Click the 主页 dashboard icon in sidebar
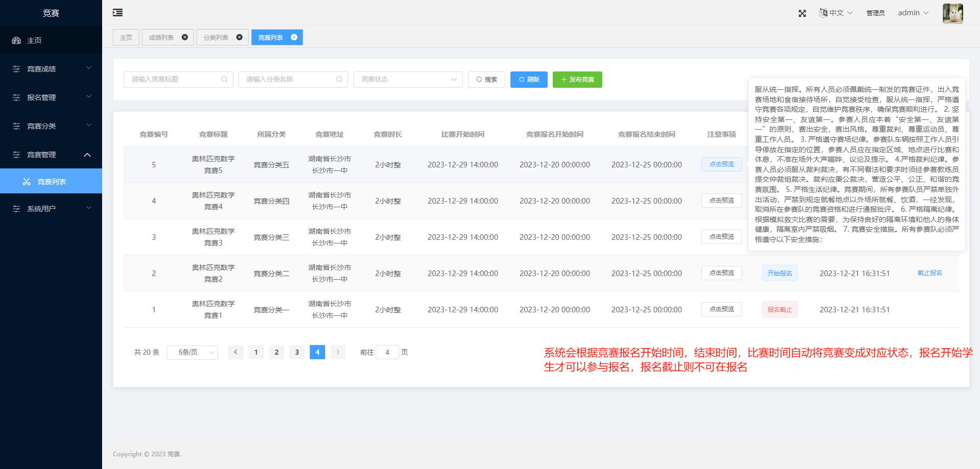Image resolution: width=980 pixels, height=469 pixels. (x=16, y=40)
